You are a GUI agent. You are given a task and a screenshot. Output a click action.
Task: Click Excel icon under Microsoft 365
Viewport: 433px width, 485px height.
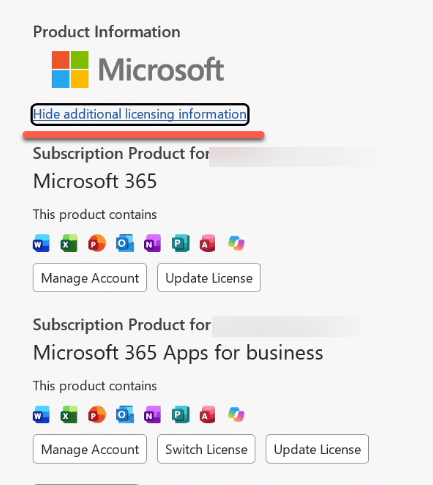69,243
